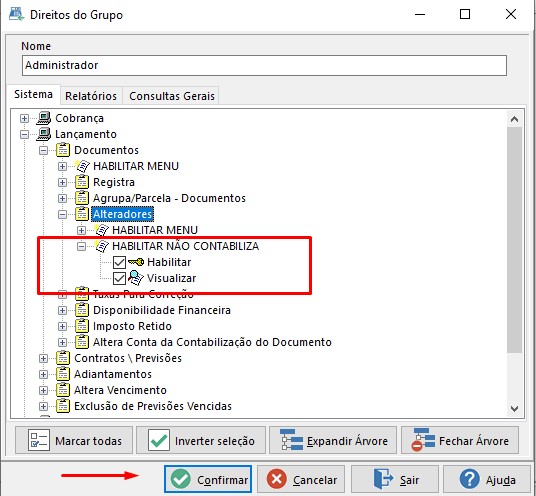This screenshot has height=496, width=536.
Task: Click the document icon of HABILITAR MENU under Alteradores
Action: point(102,230)
